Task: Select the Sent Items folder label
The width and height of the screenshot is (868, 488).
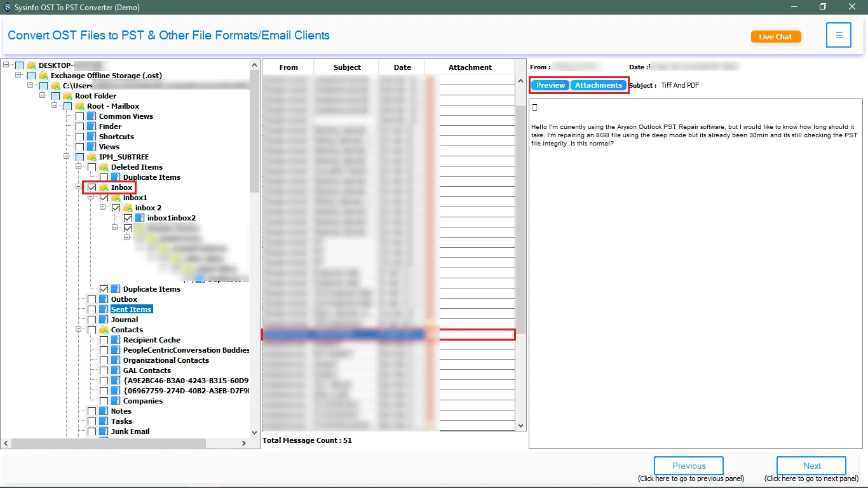Action: (x=132, y=309)
